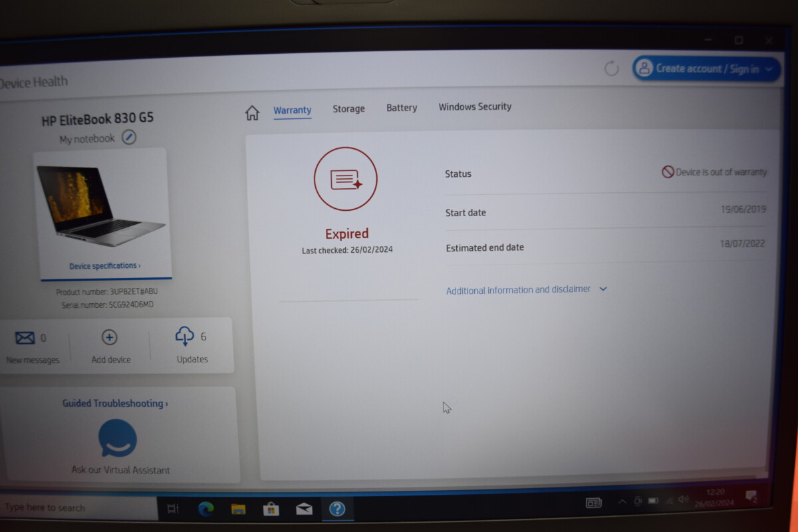
Task: Click the Type here to search box
Action: [x=78, y=508]
